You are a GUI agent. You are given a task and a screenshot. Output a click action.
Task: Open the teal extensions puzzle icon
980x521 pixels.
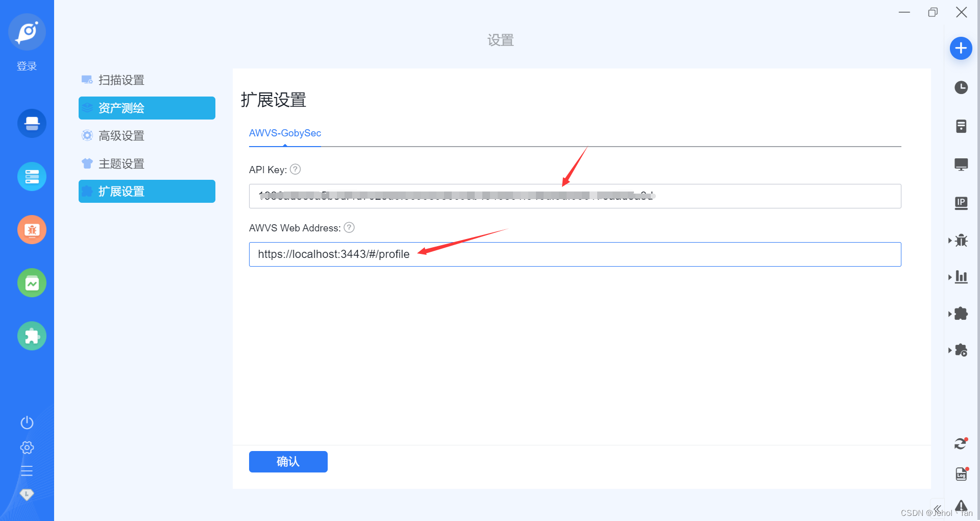pos(32,336)
